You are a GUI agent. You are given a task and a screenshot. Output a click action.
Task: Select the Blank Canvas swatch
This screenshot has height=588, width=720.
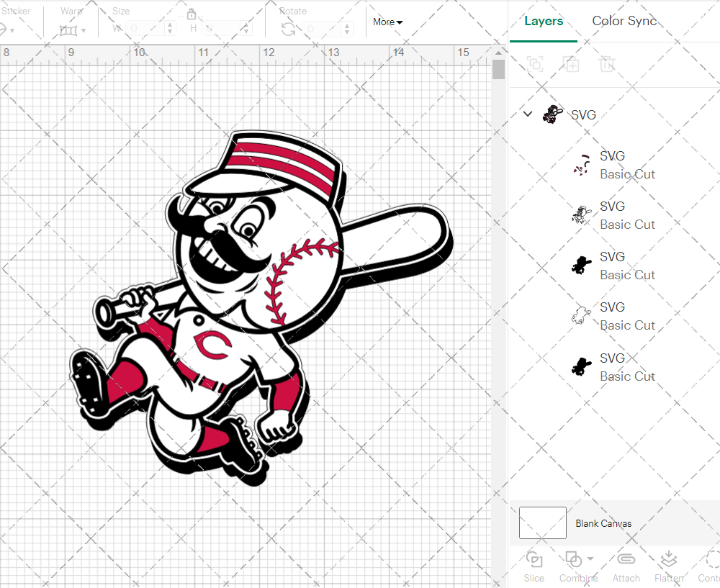click(542, 523)
